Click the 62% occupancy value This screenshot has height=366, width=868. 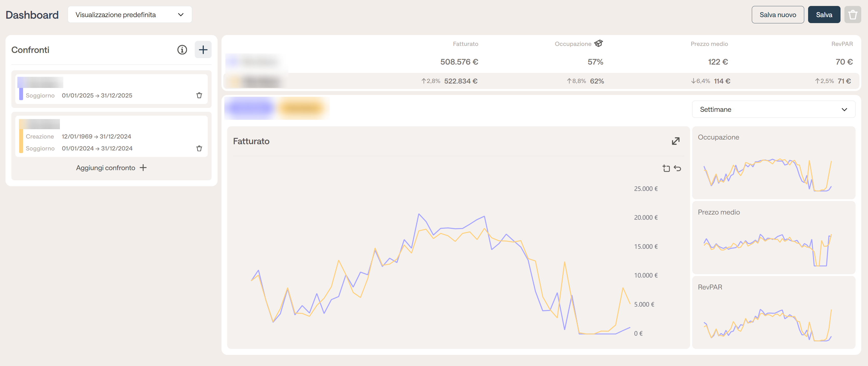[597, 81]
